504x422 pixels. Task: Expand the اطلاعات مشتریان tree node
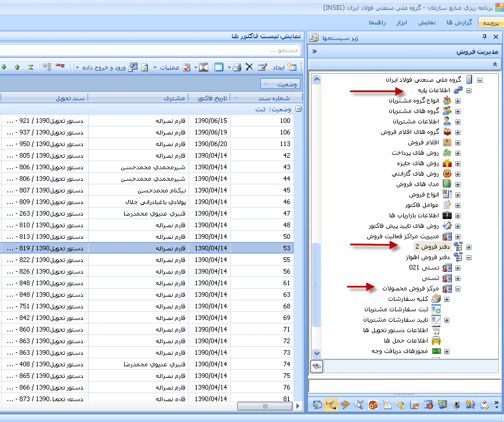[x=458, y=122]
